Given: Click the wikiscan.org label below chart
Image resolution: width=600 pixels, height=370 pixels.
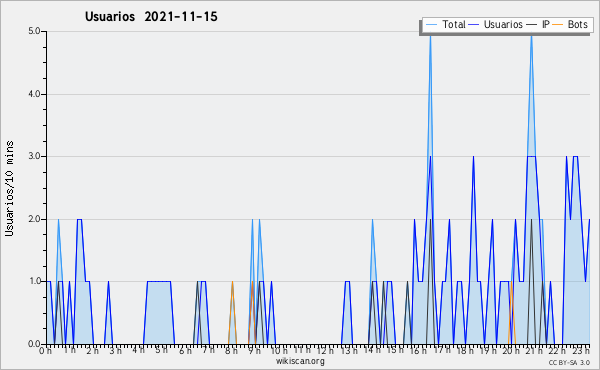Looking at the screenshot, I should 300,361.
